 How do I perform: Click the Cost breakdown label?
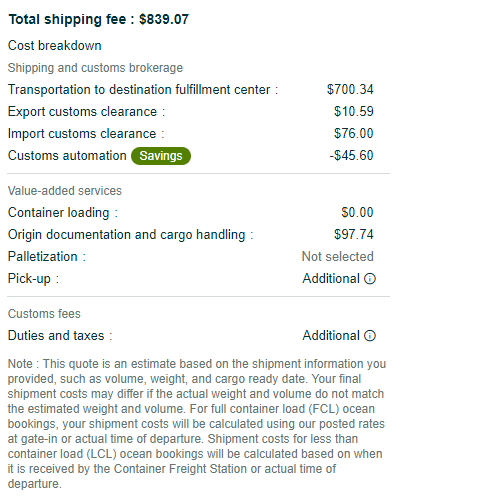tap(55, 46)
